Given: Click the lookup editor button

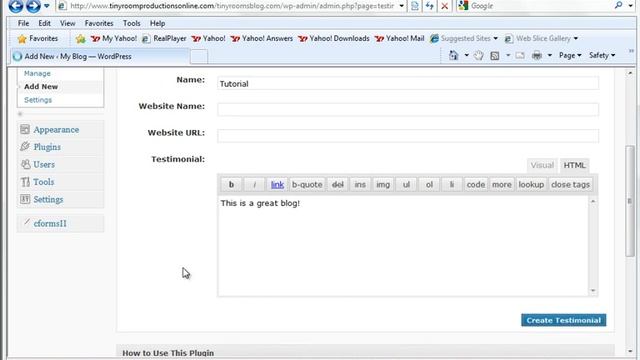Looking at the screenshot, I should click(x=531, y=184).
